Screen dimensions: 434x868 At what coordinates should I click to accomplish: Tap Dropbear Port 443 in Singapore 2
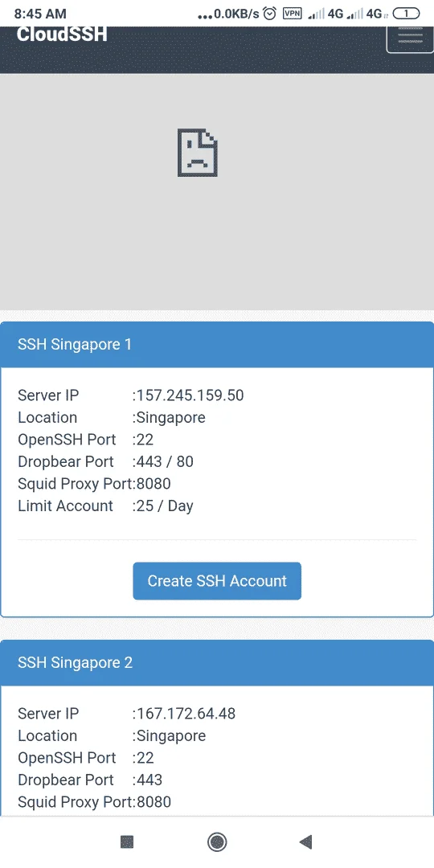pyautogui.click(x=149, y=780)
